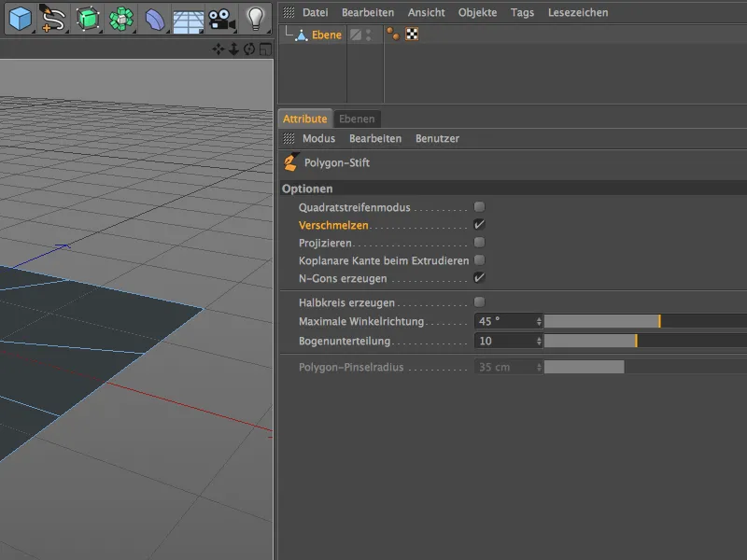747x560 pixels.
Task: Click the Bogenunterteilung stepper arrows
Action: coord(539,341)
